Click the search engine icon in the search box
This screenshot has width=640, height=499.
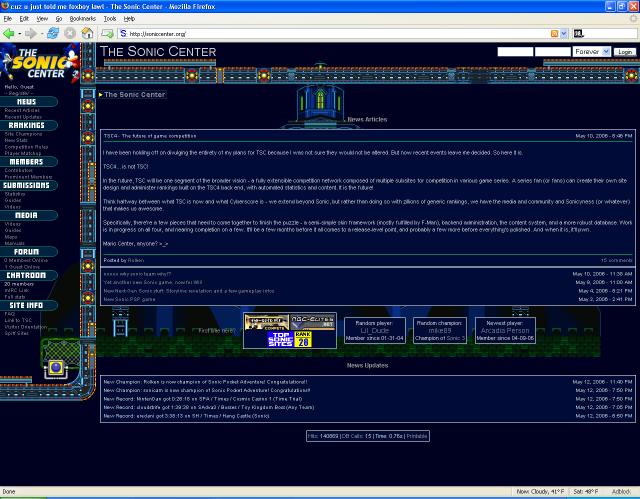coord(578,34)
